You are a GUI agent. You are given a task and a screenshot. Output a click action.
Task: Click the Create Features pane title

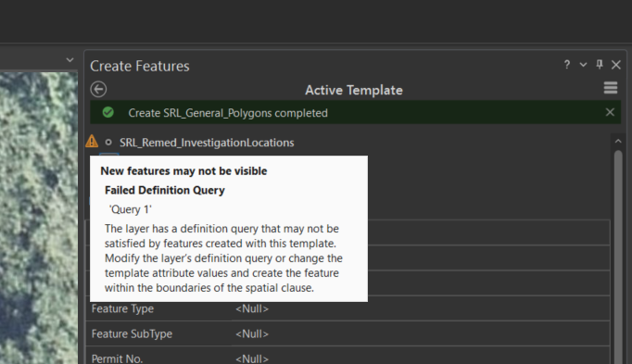pos(139,66)
